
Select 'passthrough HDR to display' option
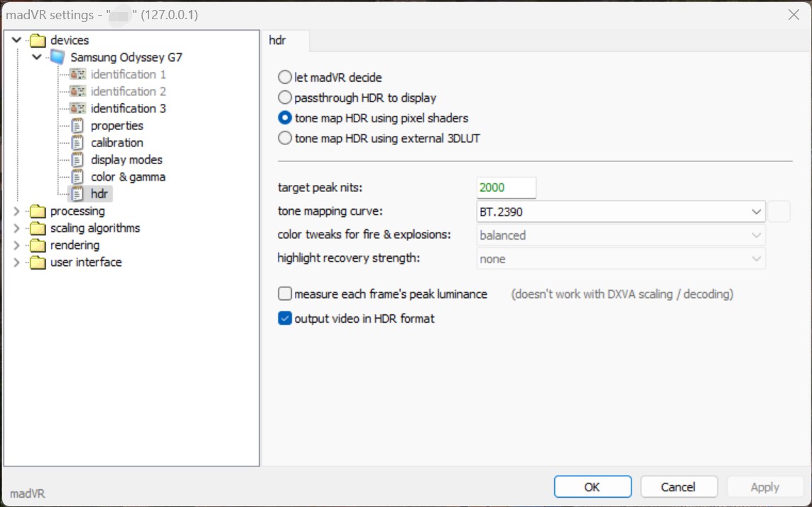click(x=285, y=97)
